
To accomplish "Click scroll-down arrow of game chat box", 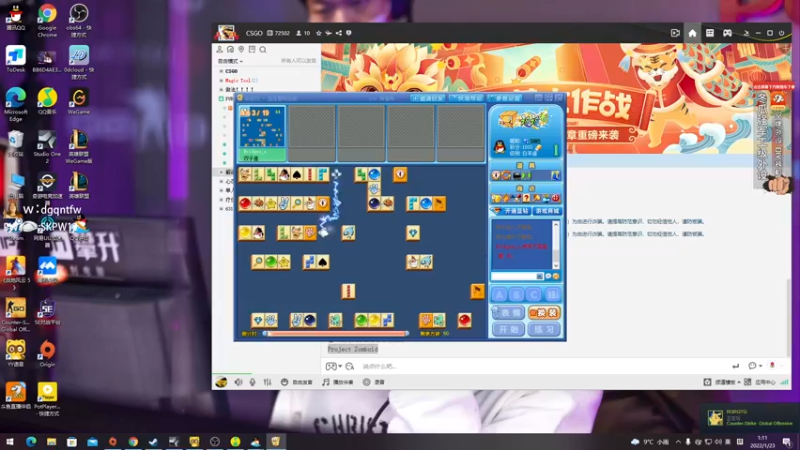I will (556, 265).
